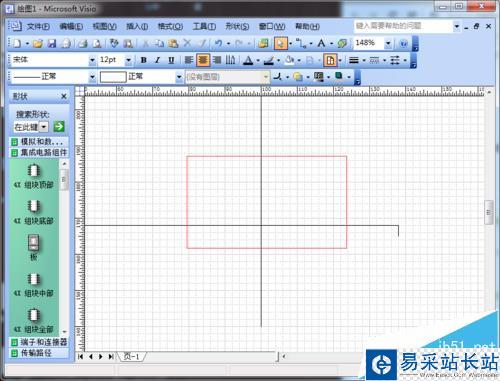
Task: Click the Delete X icon
Action: click(187, 43)
